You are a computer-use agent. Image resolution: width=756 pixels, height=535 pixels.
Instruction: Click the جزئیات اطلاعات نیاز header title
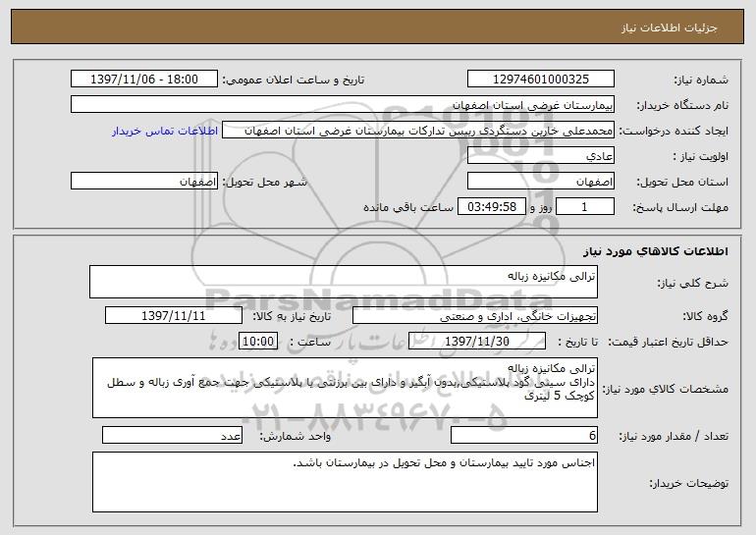point(670,27)
